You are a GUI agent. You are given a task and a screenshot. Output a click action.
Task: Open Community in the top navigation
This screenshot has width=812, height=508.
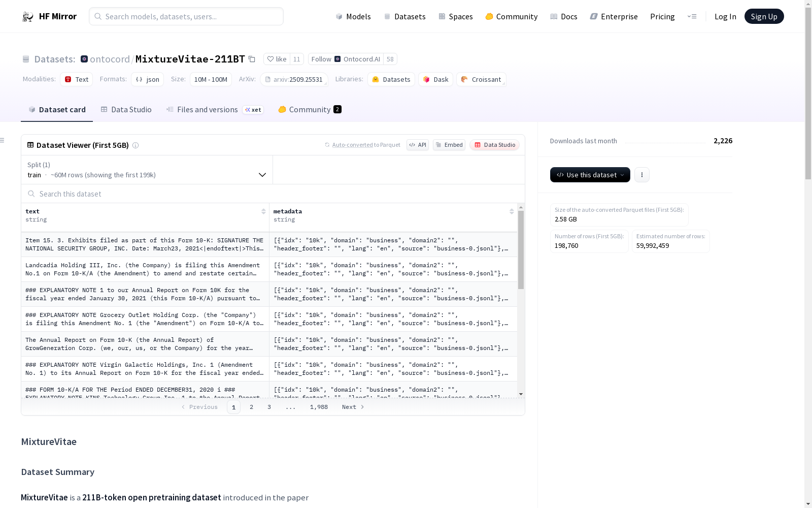(512, 17)
